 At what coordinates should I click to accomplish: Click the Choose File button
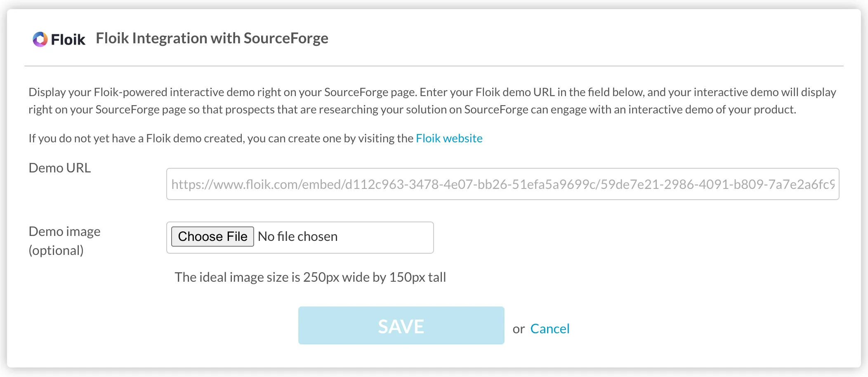[x=212, y=237]
